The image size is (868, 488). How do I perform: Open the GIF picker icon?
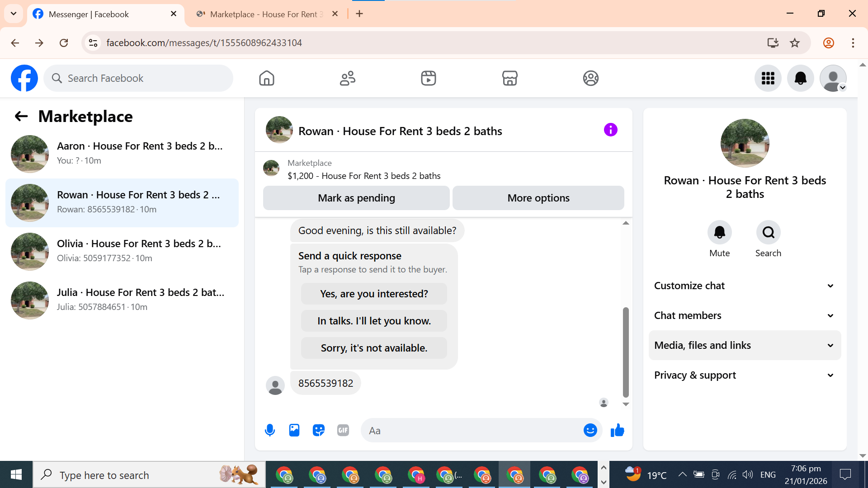coord(343,430)
